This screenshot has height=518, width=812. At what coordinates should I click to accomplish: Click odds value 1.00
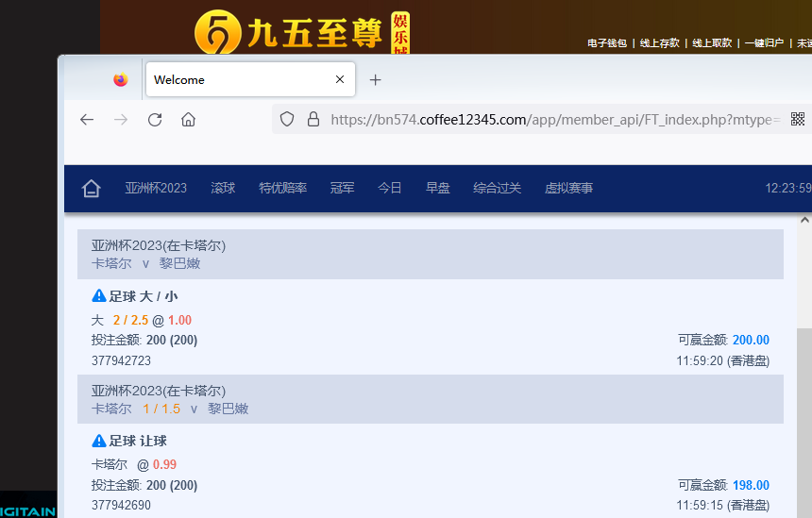179,320
